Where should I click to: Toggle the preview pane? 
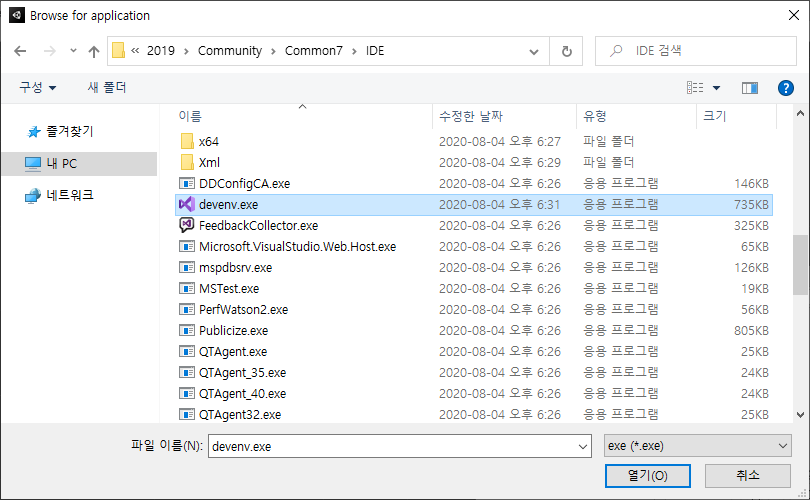point(750,88)
